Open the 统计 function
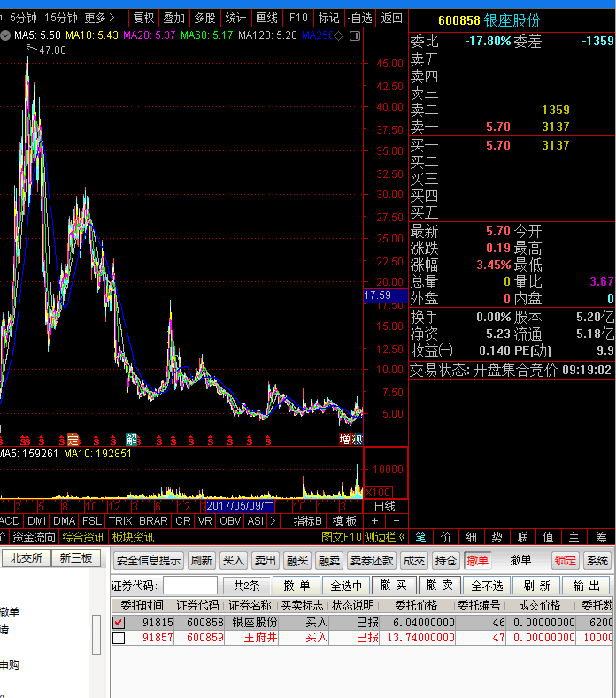The image size is (616, 698). tap(235, 19)
